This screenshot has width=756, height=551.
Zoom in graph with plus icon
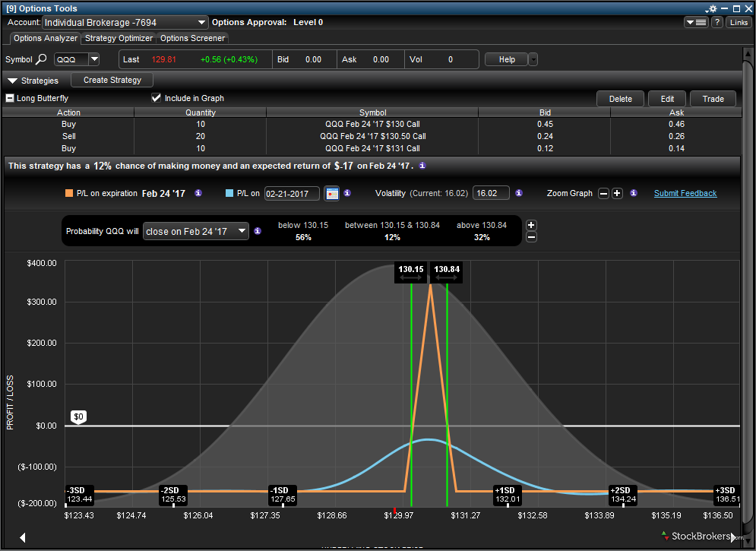pyautogui.click(x=617, y=193)
